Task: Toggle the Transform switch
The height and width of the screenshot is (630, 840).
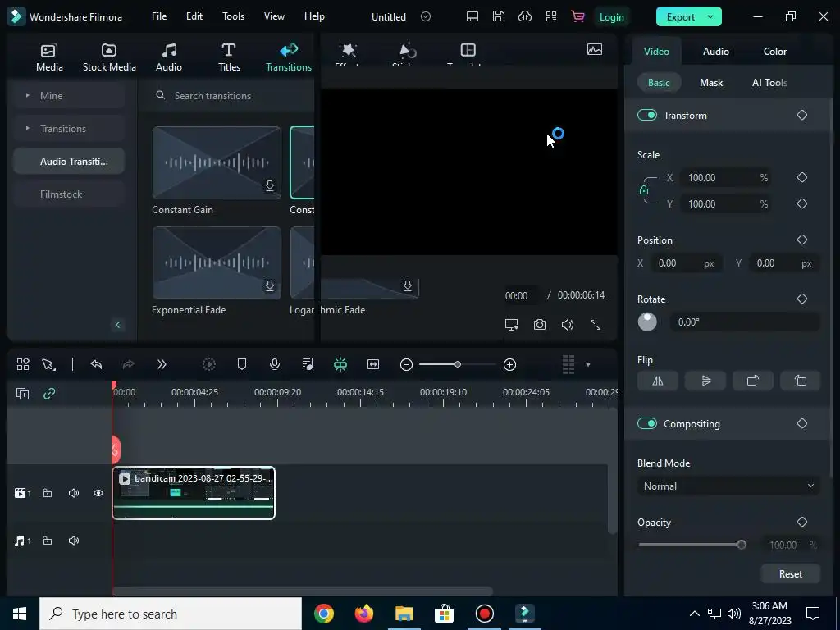Action: point(647,115)
